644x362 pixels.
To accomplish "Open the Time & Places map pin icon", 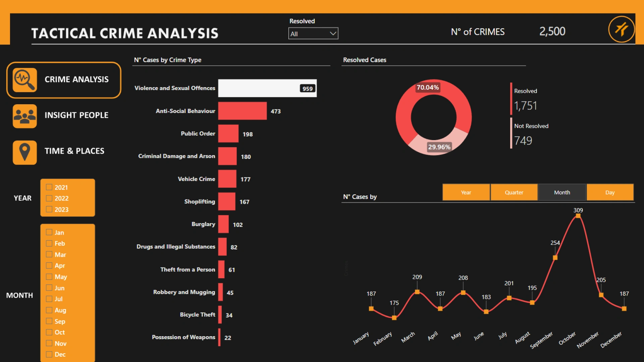I will (x=24, y=152).
